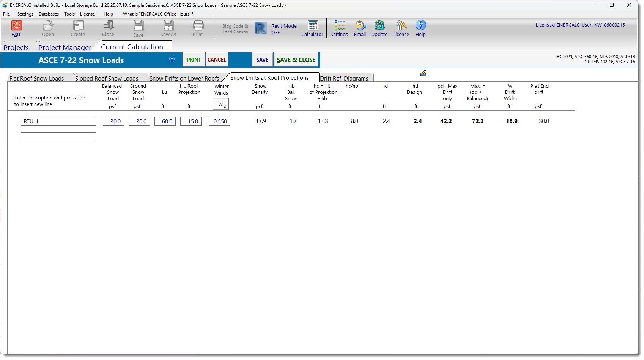Click the W2 Winter Winds button
Viewport: 644px width, 360px height.
coord(220,104)
